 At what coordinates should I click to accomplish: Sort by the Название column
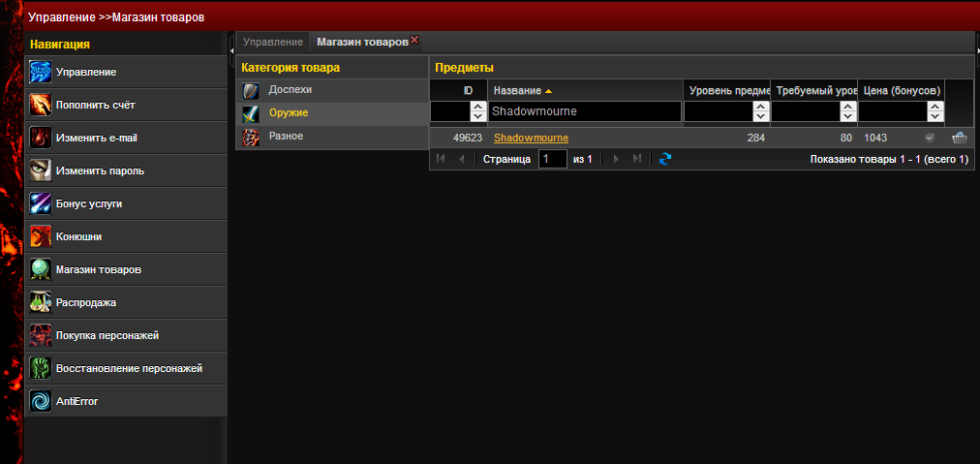tap(585, 91)
